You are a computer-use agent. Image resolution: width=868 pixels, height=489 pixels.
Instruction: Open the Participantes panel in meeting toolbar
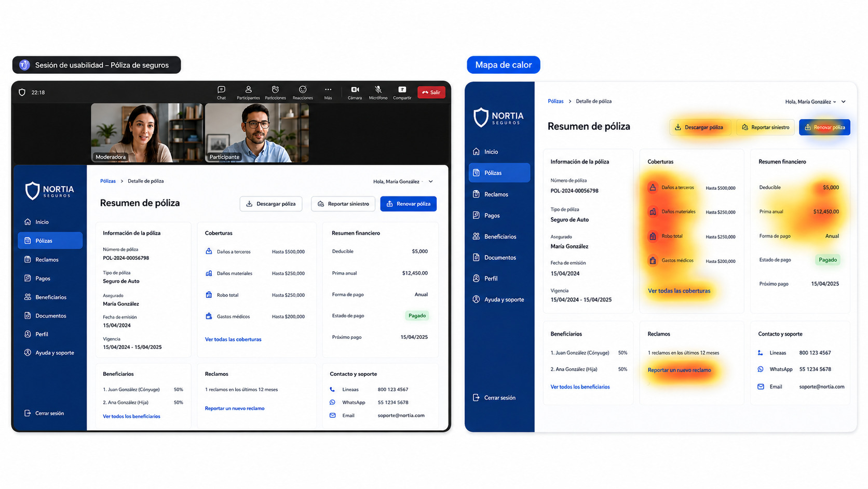(248, 92)
